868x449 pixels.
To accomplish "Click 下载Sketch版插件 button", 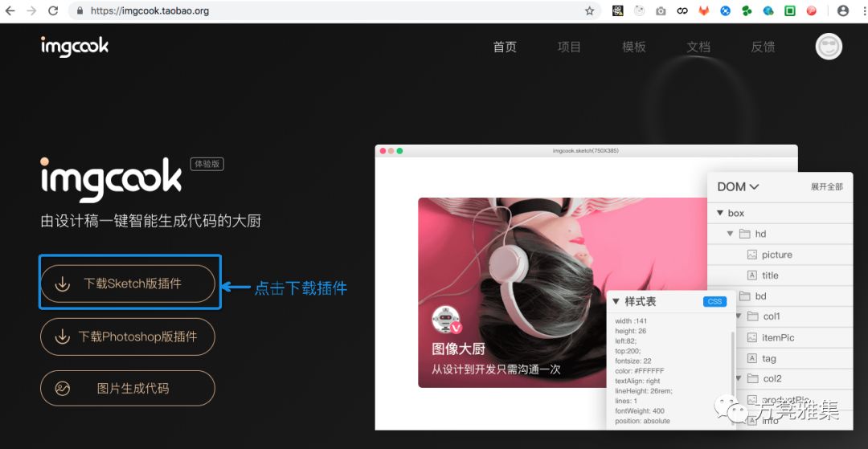I will tap(127, 284).
